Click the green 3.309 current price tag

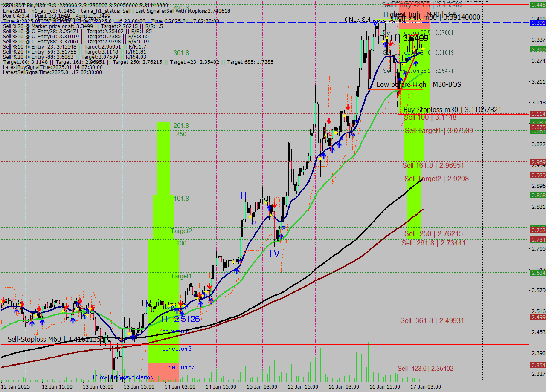click(x=538, y=50)
